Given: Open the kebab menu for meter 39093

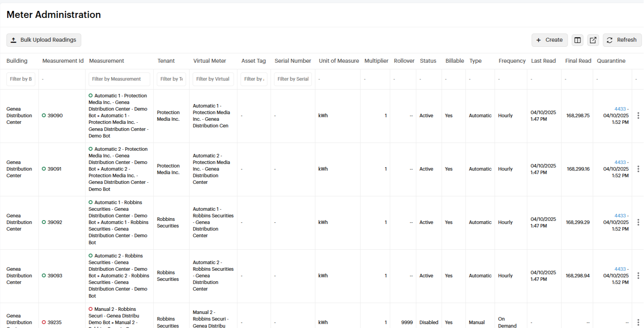Looking at the screenshot, I should click(x=638, y=276).
